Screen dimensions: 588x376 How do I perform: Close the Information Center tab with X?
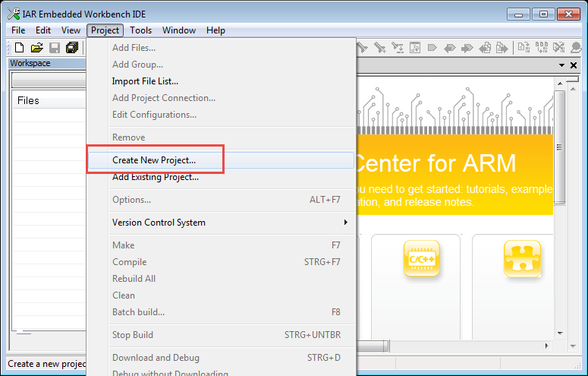coord(574,65)
